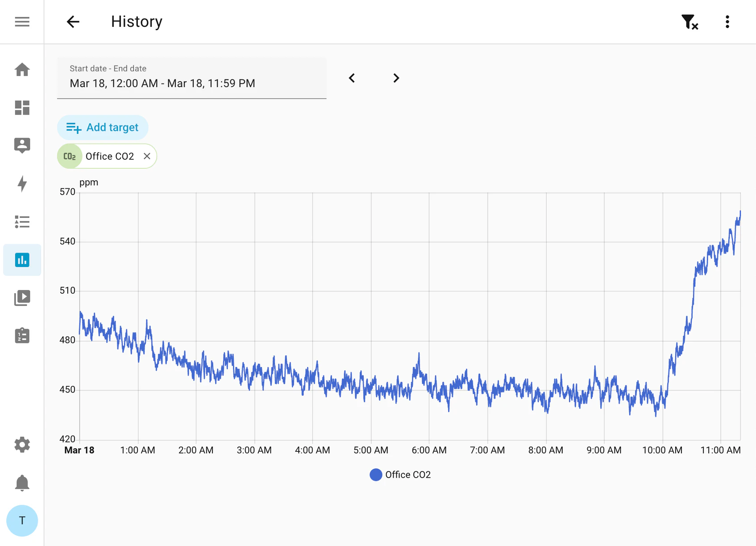
Task: Open the Video playback icon in sidebar
Action: [x=22, y=298]
